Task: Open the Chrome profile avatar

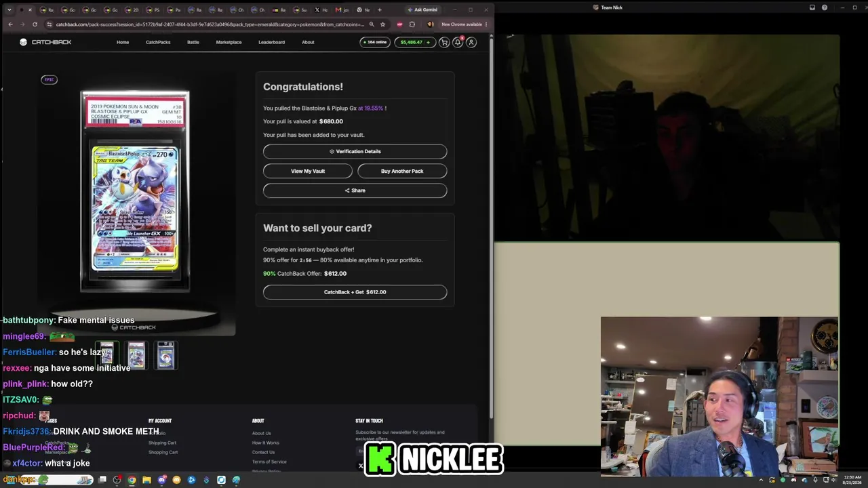Action: click(x=430, y=24)
